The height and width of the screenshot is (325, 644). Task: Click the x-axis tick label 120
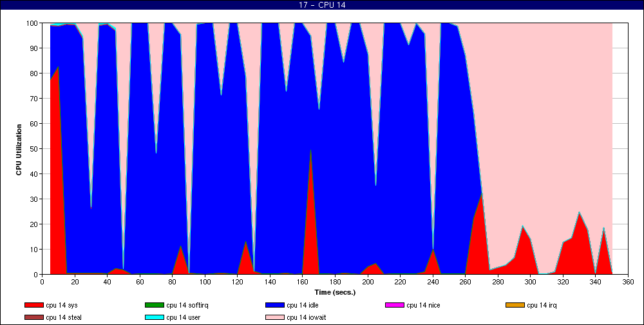point(238,282)
